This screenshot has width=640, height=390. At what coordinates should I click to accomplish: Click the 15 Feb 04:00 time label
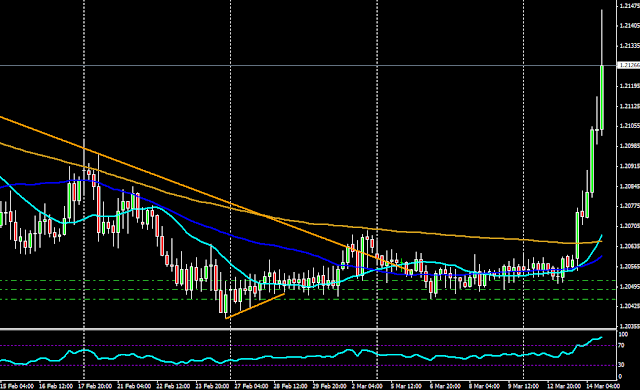click(16, 386)
